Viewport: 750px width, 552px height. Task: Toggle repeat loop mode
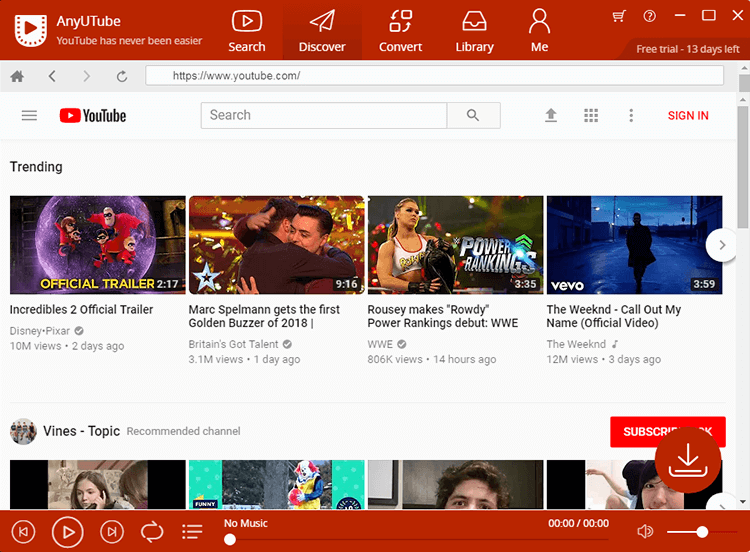tap(152, 531)
